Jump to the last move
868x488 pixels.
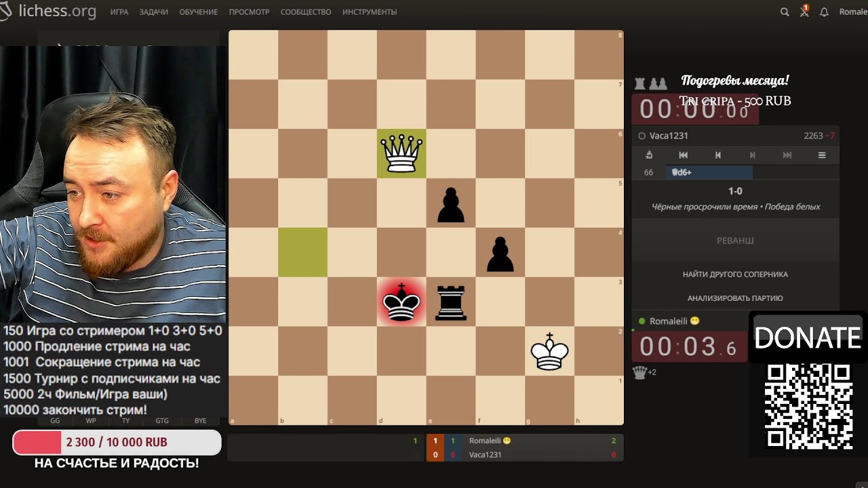tap(787, 155)
